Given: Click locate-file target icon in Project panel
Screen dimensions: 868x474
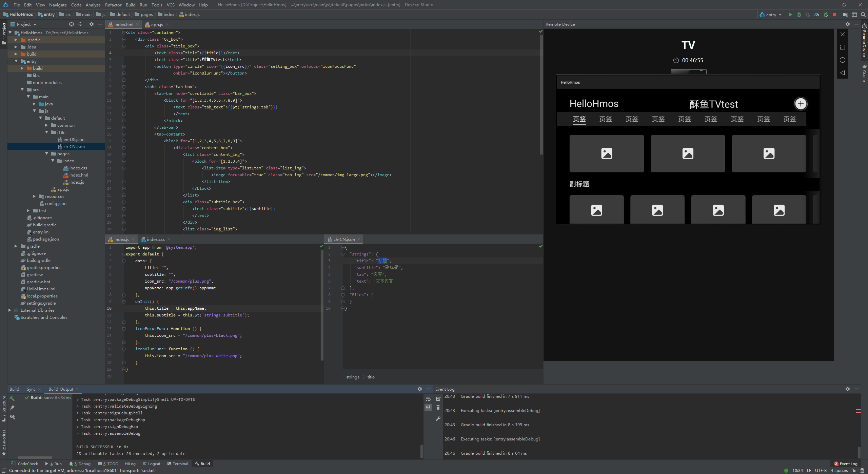Looking at the screenshot, I should coord(72,24).
